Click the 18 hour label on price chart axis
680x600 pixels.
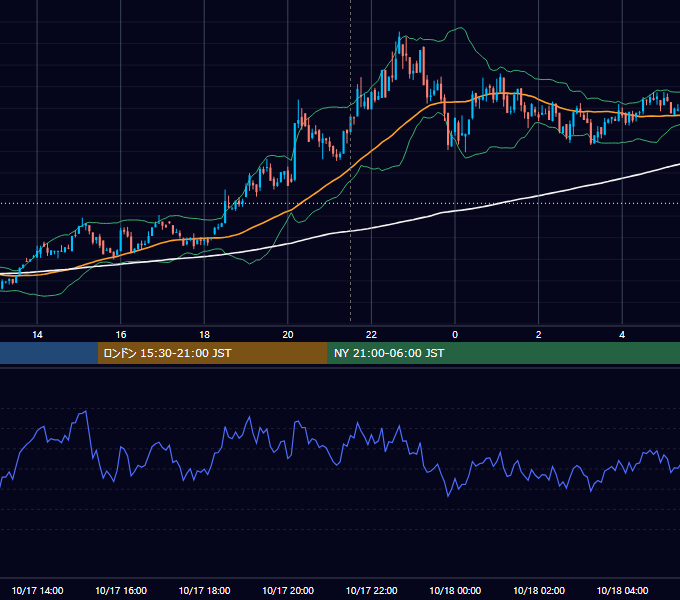pos(204,335)
